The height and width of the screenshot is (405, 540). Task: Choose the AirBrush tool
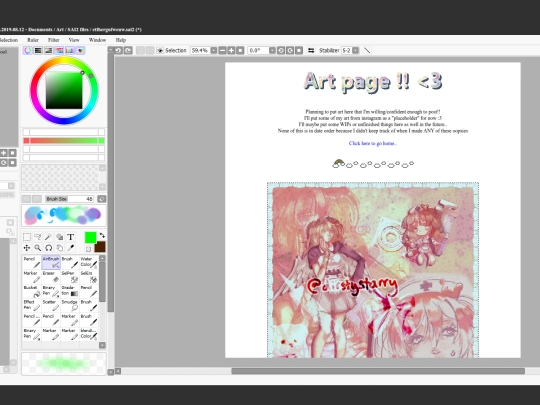click(51, 262)
